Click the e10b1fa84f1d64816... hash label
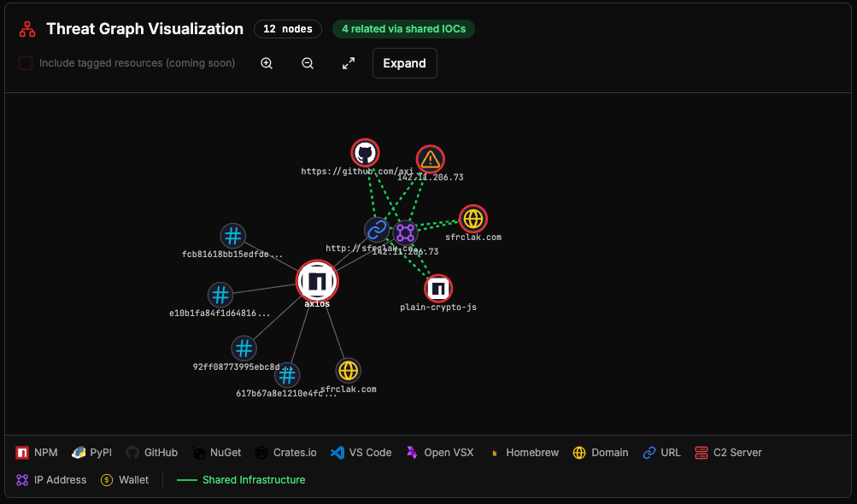The image size is (857, 504). click(x=220, y=314)
